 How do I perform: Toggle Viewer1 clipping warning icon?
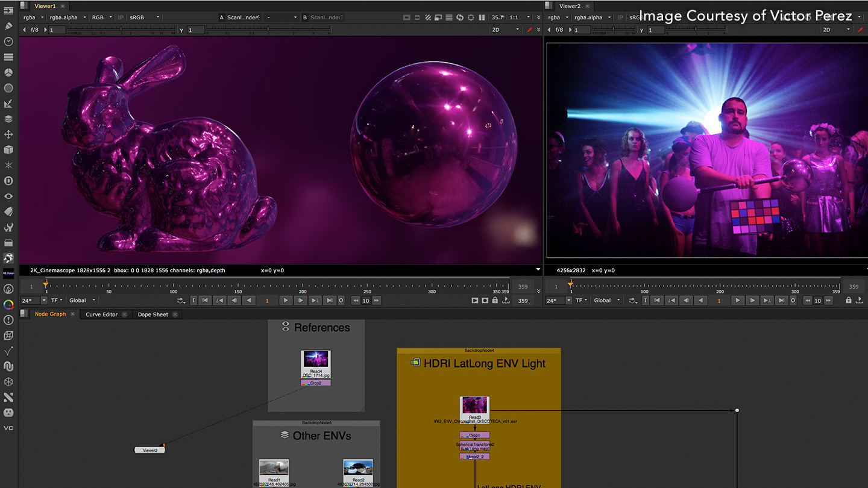406,17
